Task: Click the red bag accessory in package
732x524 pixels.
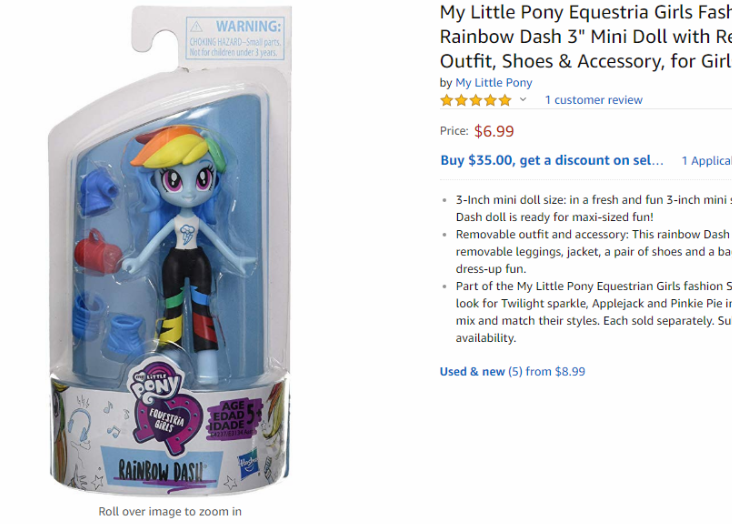Action: pyautogui.click(x=98, y=252)
